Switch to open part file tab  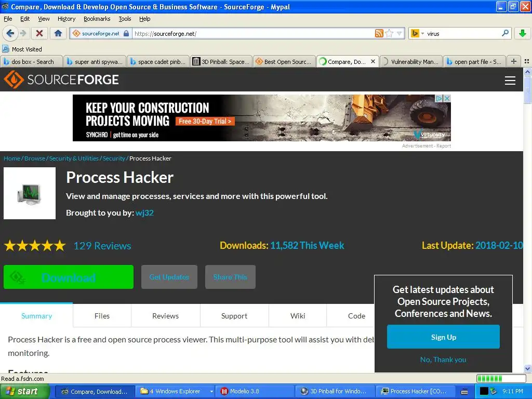(474, 61)
